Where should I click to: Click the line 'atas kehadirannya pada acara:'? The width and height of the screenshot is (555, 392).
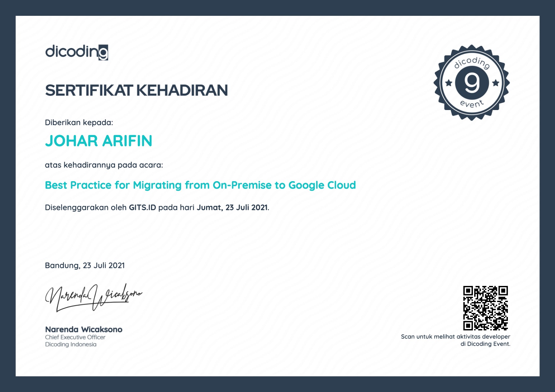tap(104, 165)
